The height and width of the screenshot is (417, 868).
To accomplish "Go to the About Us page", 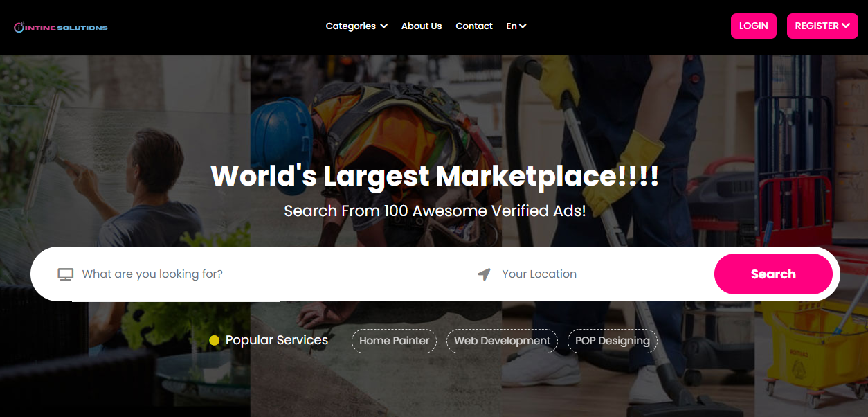I will coord(421,26).
